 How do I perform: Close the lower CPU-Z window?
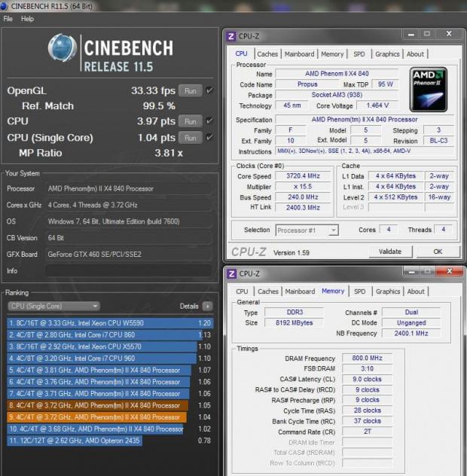[450, 271]
